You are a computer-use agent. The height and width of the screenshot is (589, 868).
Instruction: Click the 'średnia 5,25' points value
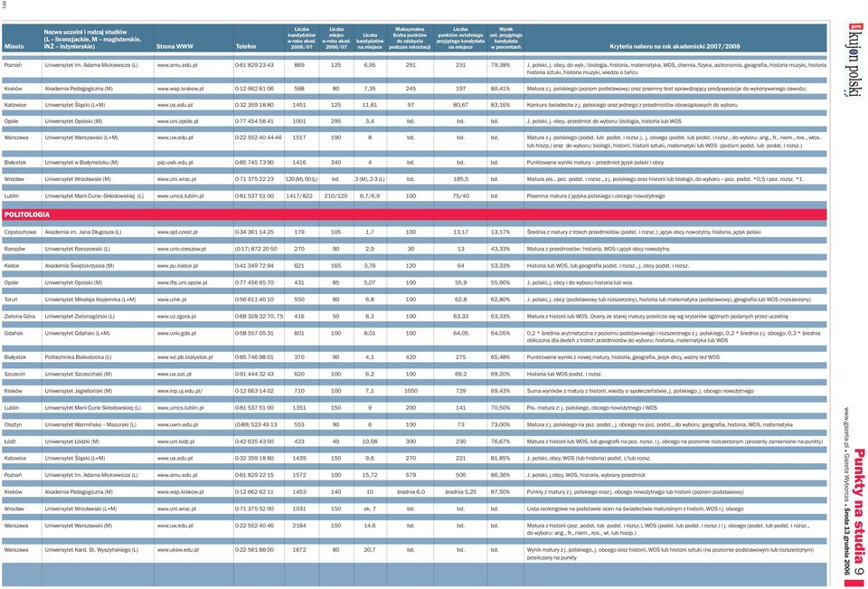point(460,492)
